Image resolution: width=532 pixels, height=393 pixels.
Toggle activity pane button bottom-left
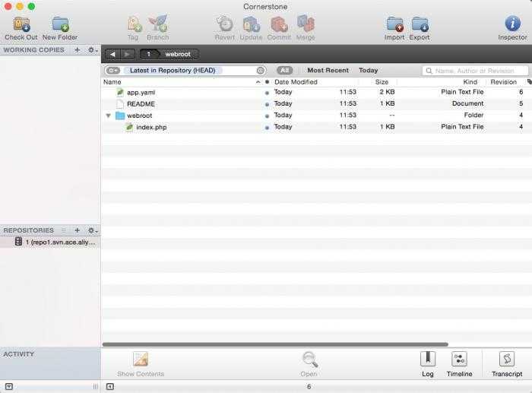(x=9, y=387)
